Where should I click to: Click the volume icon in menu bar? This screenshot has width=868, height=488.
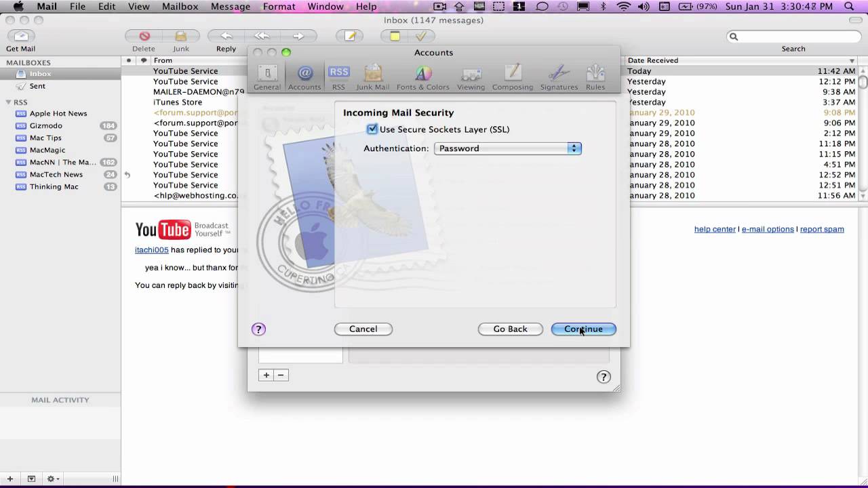[x=644, y=7]
